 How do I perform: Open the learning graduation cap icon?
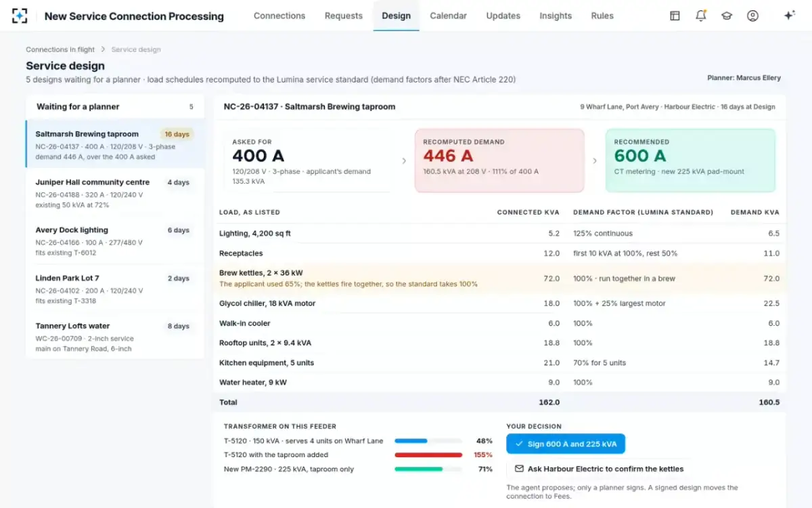point(727,16)
